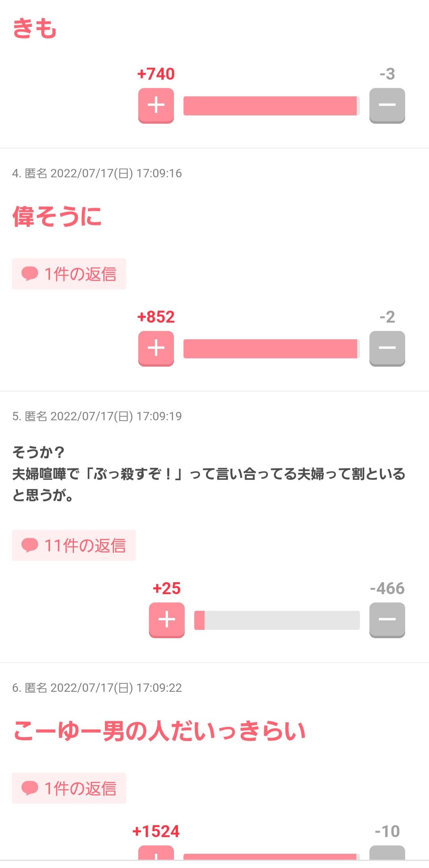Upvote comment 5 showing +25
This screenshot has width=429, height=868.
tap(166, 620)
